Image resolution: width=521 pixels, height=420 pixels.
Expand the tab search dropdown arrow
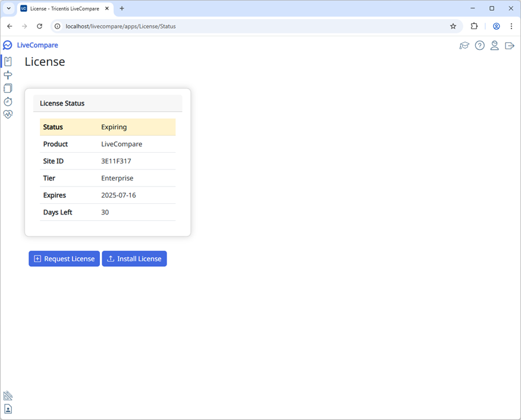pyautogui.click(x=9, y=9)
